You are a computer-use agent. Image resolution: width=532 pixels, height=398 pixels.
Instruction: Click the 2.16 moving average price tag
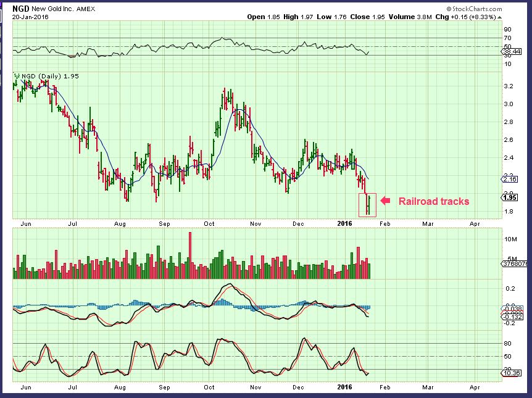point(510,179)
